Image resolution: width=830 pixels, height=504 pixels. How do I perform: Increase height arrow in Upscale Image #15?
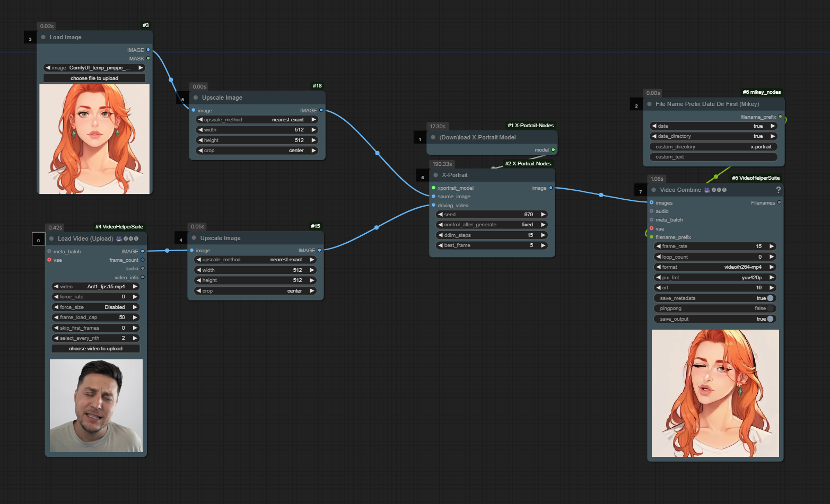[x=312, y=280]
